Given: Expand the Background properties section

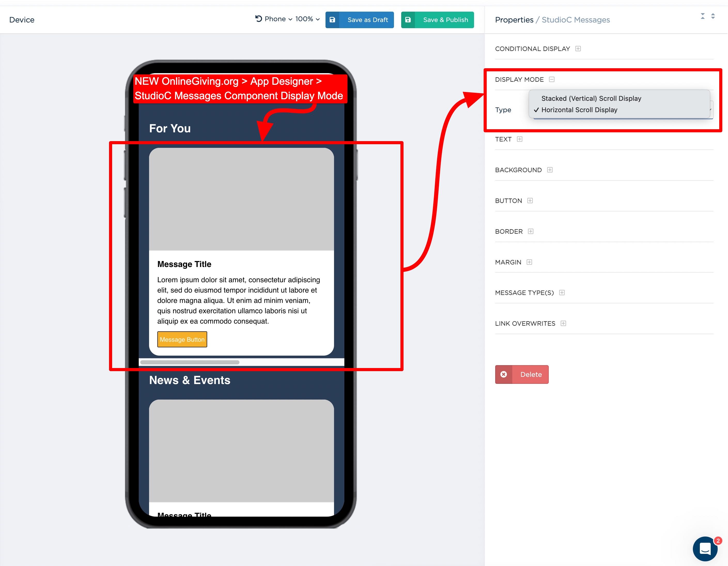Looking at the screenshot, I should (x=550, y=170).
